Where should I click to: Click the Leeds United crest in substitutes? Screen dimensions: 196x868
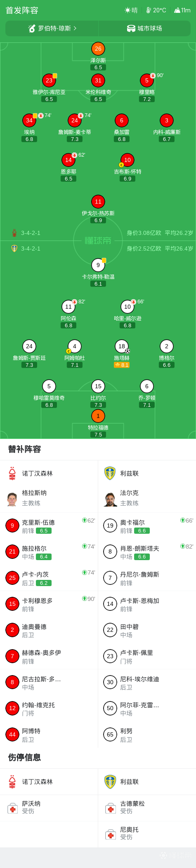[110, 473]
